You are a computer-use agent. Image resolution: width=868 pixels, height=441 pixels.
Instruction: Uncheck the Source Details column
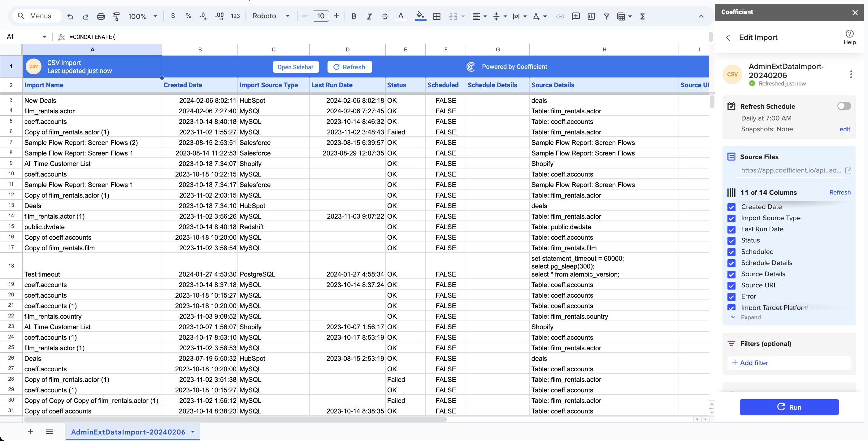[731, 274]
